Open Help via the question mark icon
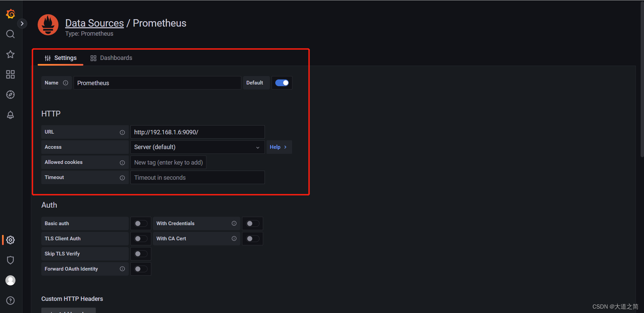644x313 pixels. [10, 300]
